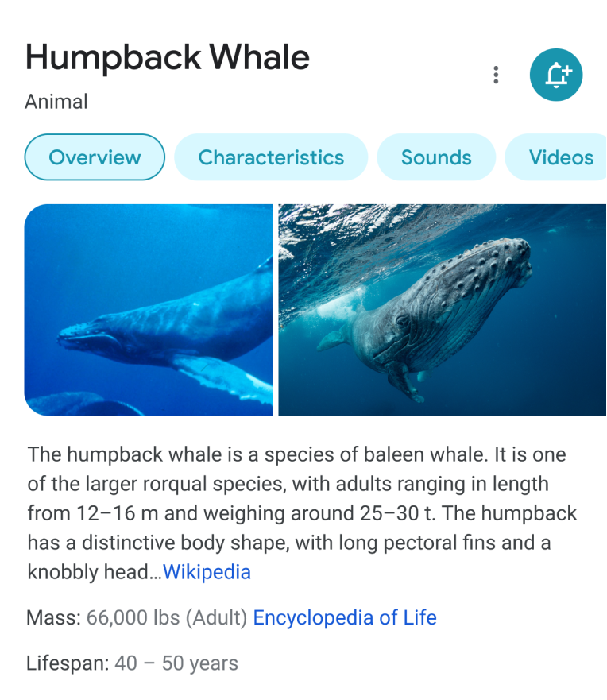The width and height of the screenshot is (607, 700).
Task: Click the Animal subtitle label
Action: [x=56, y=102]
